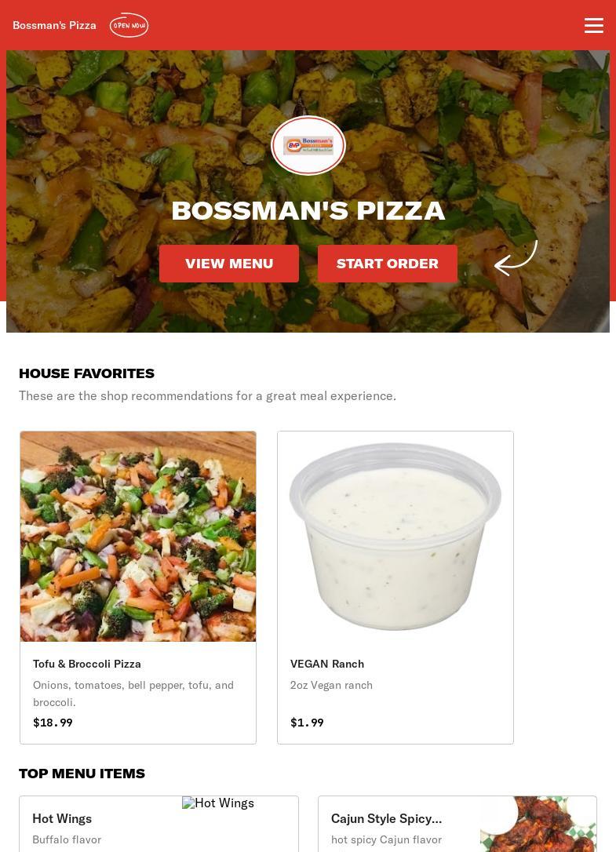Select the Tofu & Broccoli Pizza title
Image resolution: width=616 pixels, height=852 pixels.
pos(87,664)
